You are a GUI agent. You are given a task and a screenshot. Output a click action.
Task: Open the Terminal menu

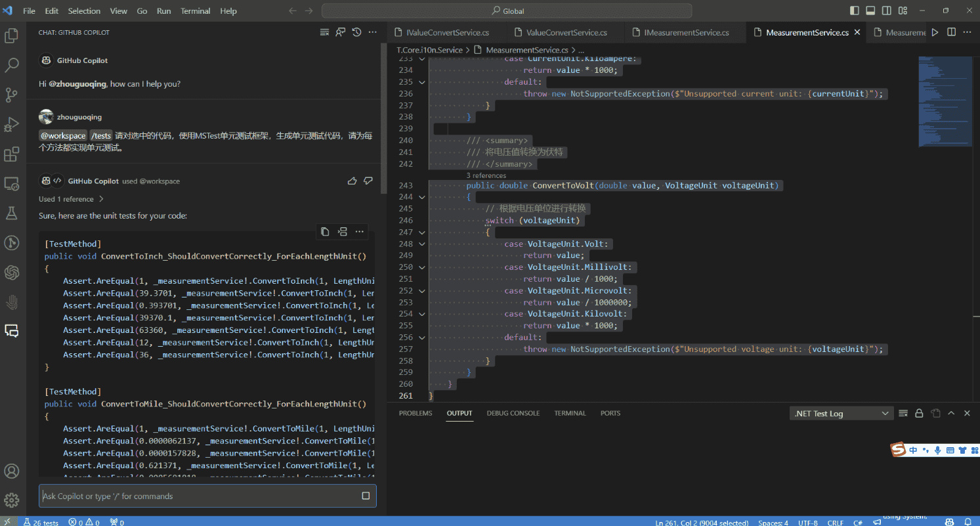(x=195, y=11)
